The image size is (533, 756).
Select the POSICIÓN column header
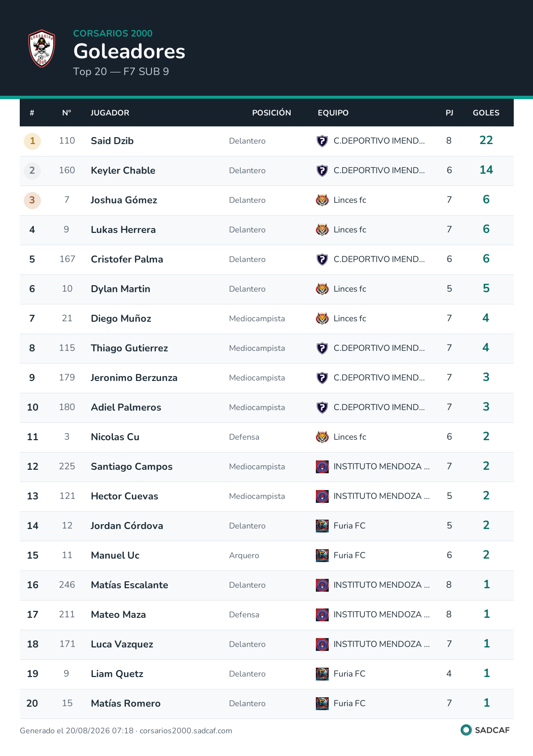(x=271, y=113)
